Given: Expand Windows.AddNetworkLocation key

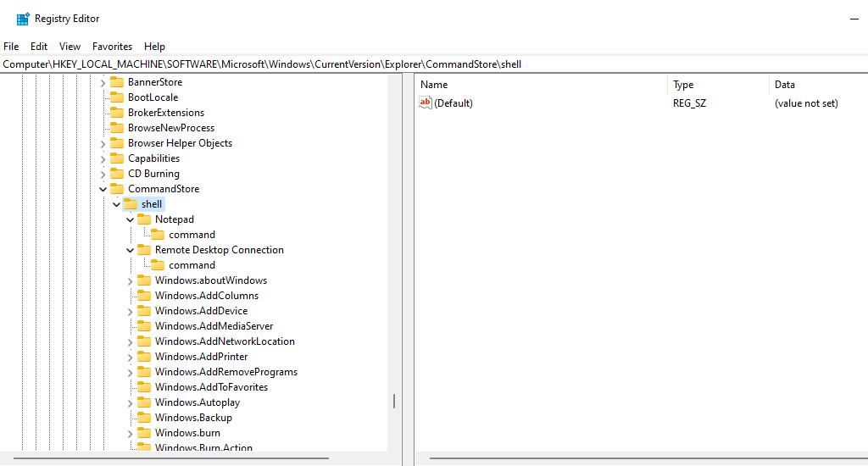Looking at the screenshot, I should [x=130, y=342].
